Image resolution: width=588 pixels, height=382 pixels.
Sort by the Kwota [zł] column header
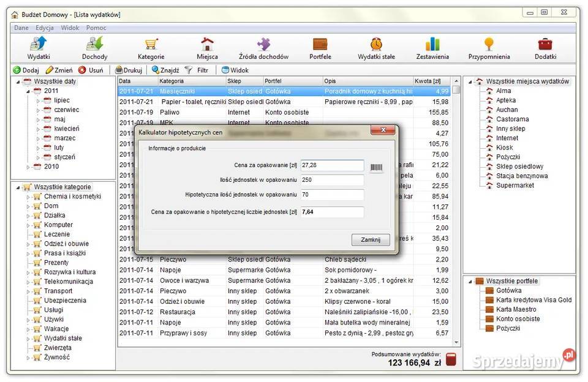431,81
